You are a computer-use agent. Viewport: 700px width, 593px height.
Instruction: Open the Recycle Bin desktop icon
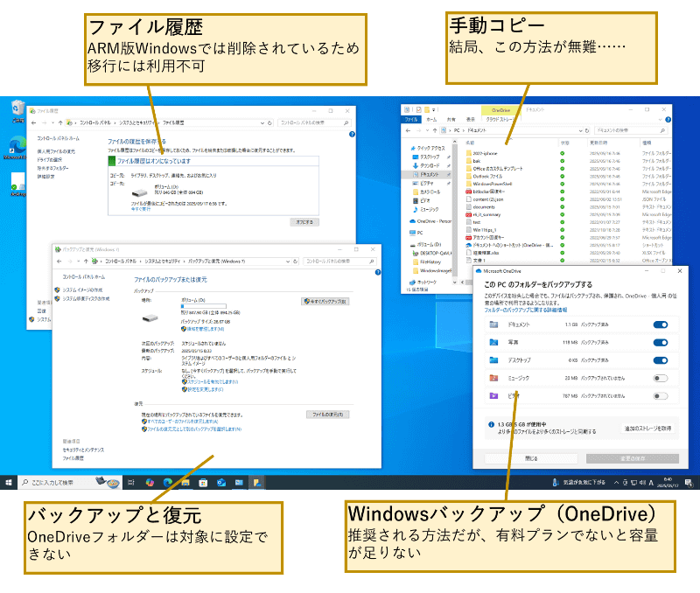tap(17, 111)
